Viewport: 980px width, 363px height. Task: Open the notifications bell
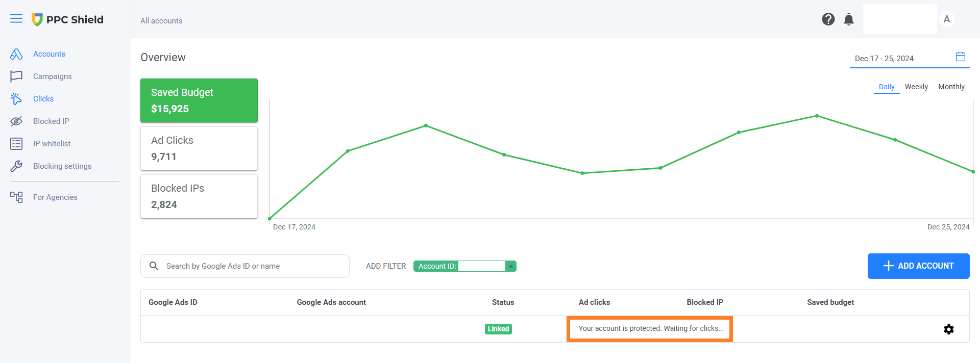(848, 19)
